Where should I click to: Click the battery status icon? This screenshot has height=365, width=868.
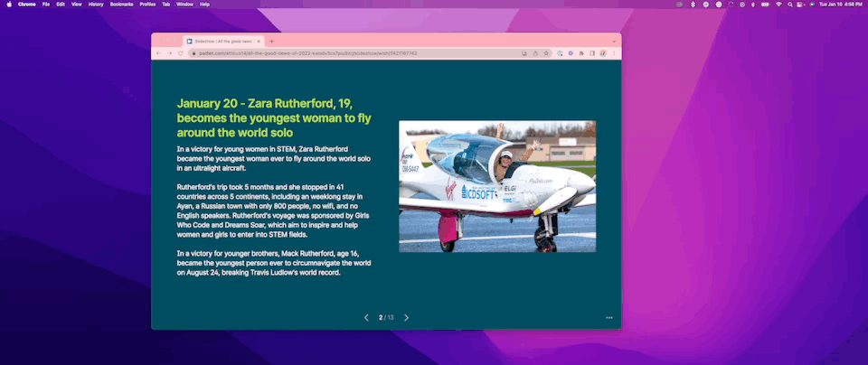coord(765,5)
